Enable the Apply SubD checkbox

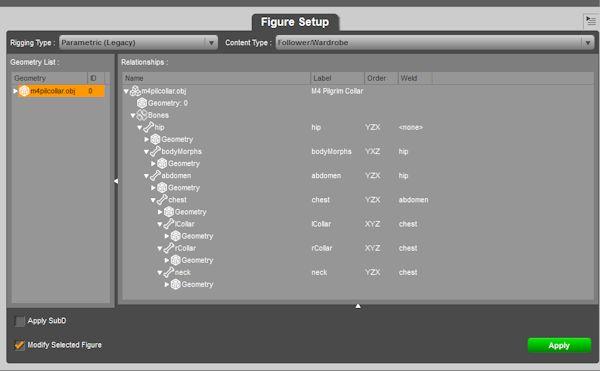(19, 321)
